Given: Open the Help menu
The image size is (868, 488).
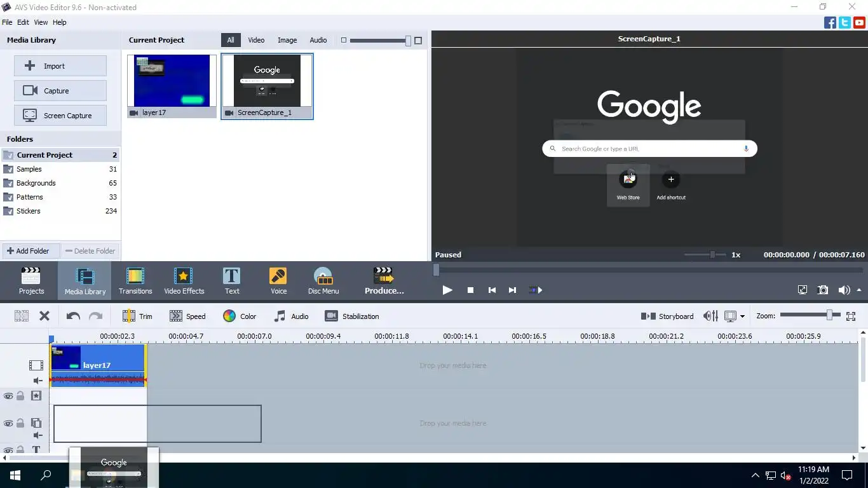Looking at the screenshot, I should point(59,22).
